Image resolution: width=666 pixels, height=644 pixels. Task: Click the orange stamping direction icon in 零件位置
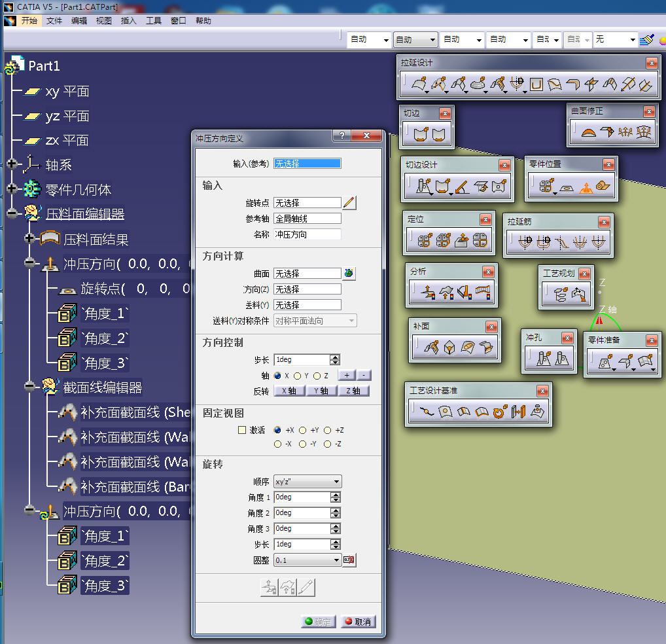[x=586, y=187]
